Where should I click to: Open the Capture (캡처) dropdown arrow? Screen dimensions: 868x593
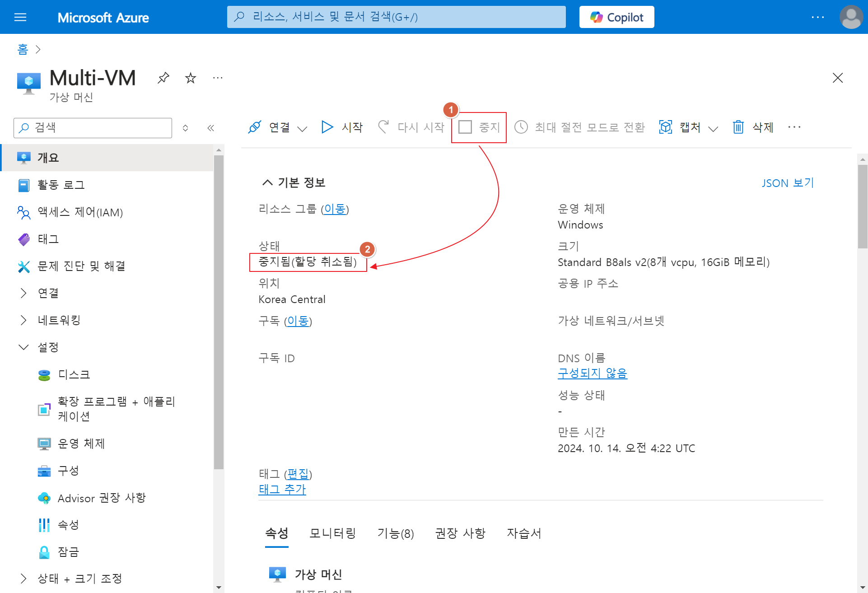tap(713, 129)
